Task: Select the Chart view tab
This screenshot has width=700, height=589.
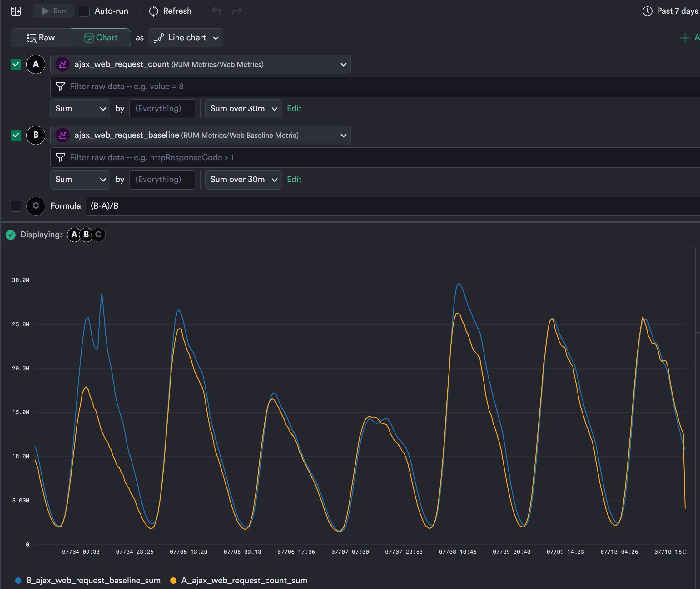Action: (x=101, y=38)
